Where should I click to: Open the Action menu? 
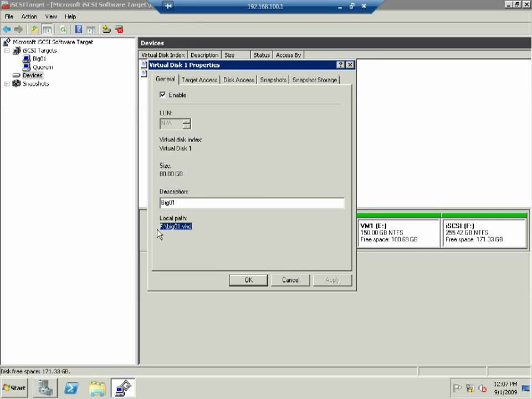pos(29,17)
